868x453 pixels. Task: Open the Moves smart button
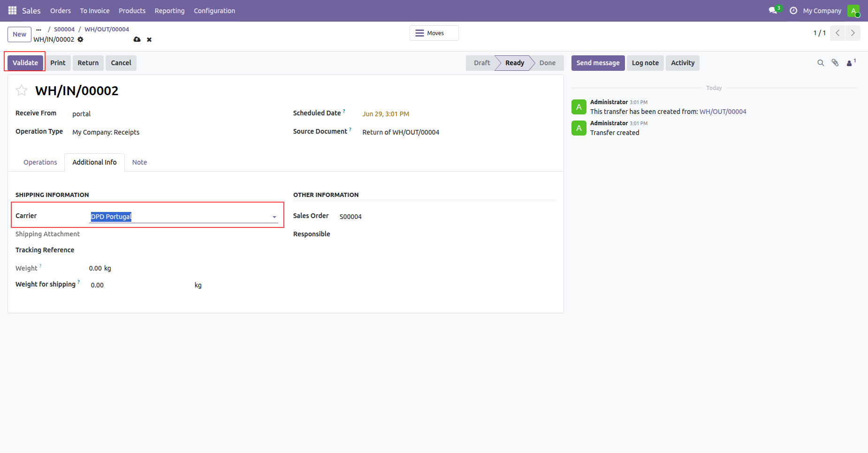pos(434,33)
